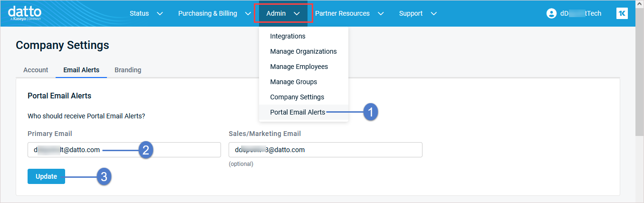Expand the Status menu chevron
This screenshot has height=203, width=644.
point(160,13)
